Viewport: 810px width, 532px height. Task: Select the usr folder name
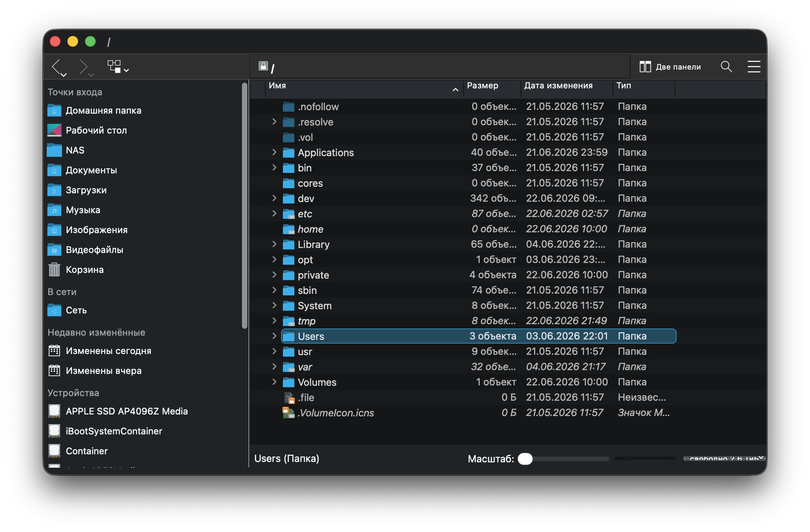305,352
